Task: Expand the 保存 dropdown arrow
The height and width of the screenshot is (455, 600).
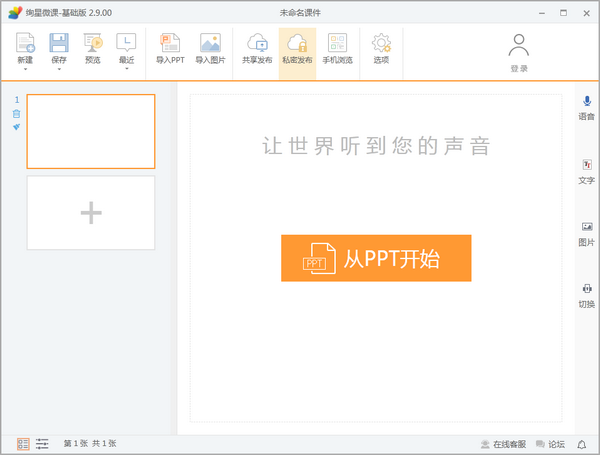Action: pos(59,70)
